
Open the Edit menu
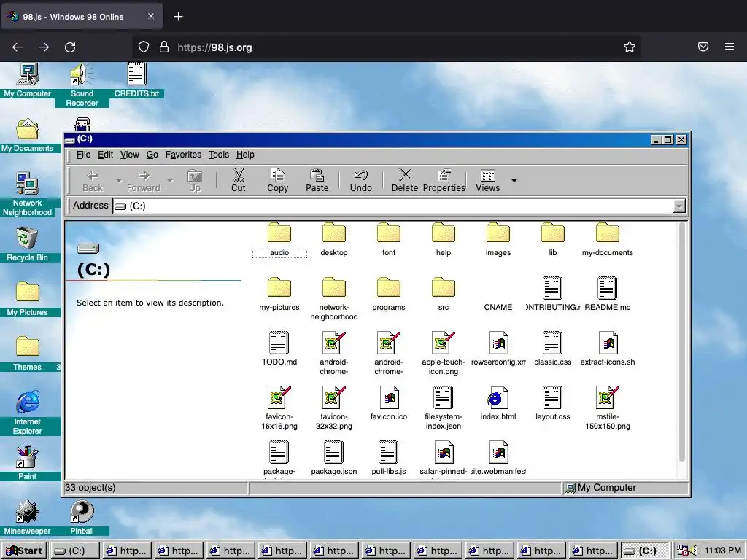[x=105, y=155]
